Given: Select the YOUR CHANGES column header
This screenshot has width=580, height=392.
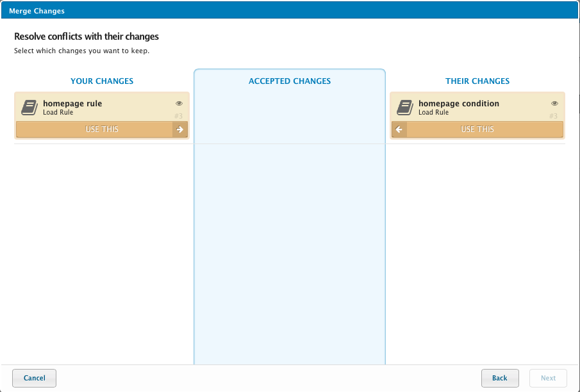Looking at the screenshot, I should click(102, 81).
